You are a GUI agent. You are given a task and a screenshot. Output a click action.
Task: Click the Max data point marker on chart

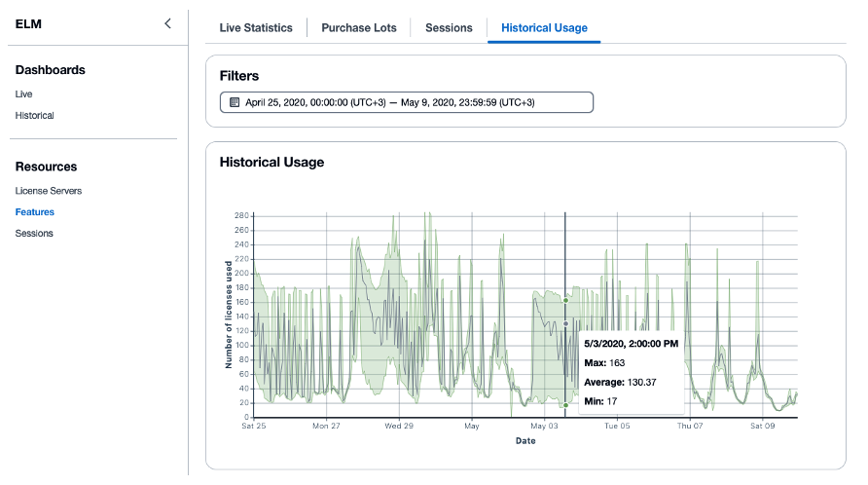coord(565,300)
